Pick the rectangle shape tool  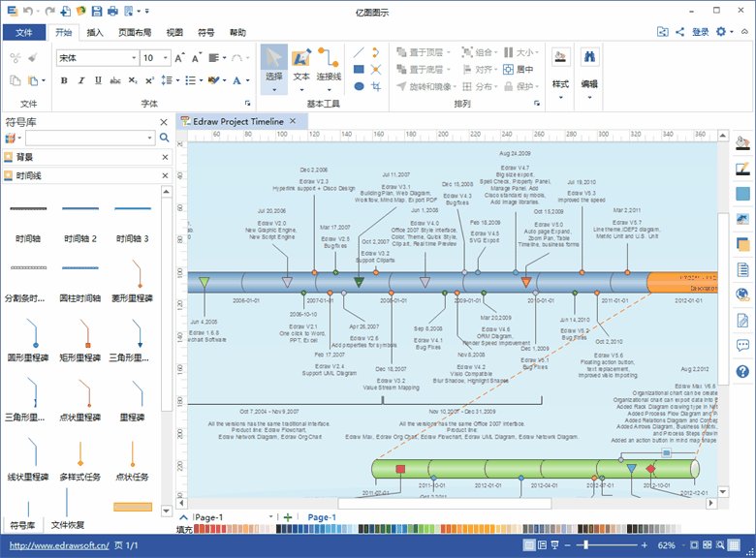[359, 70]
